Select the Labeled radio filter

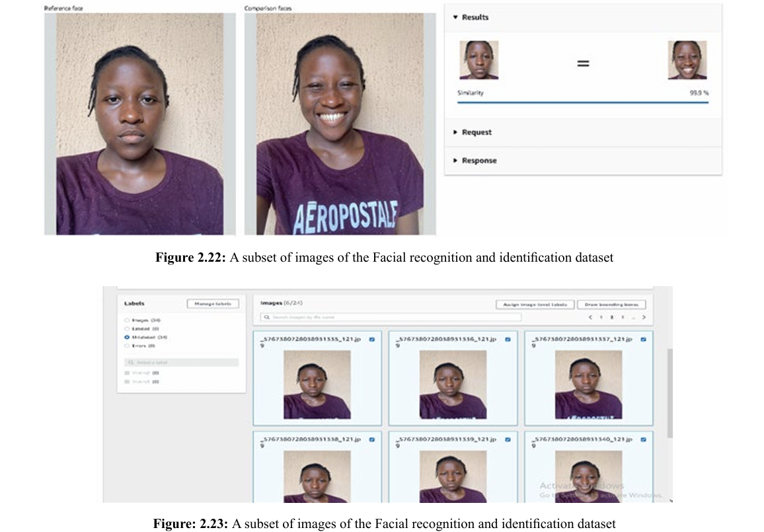(x=127, y=328)
